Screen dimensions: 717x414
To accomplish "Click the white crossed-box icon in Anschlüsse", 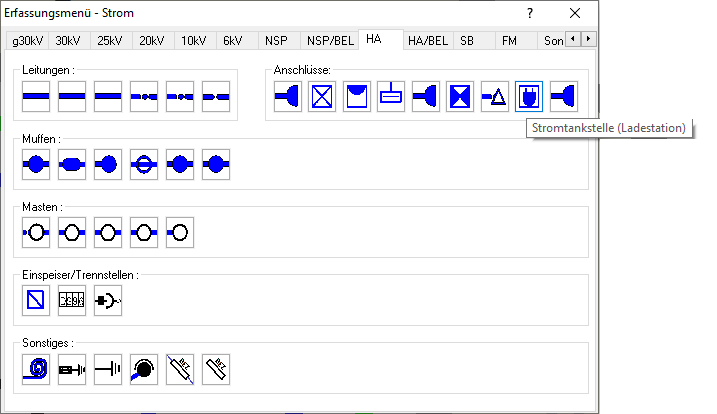I will coord(322,96).
